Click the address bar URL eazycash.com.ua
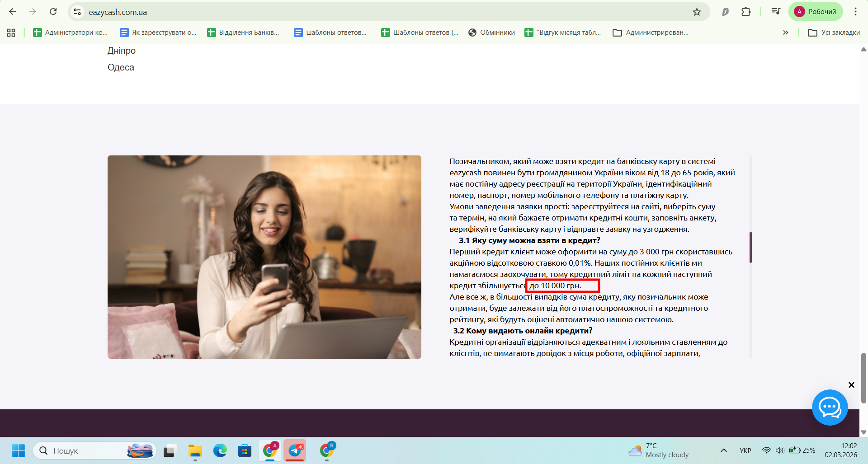 click(118, 12)
